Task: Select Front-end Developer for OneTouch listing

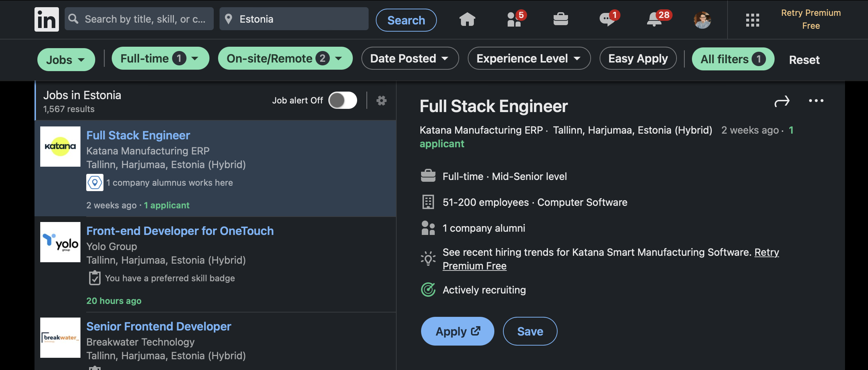Action: [180, 231]
